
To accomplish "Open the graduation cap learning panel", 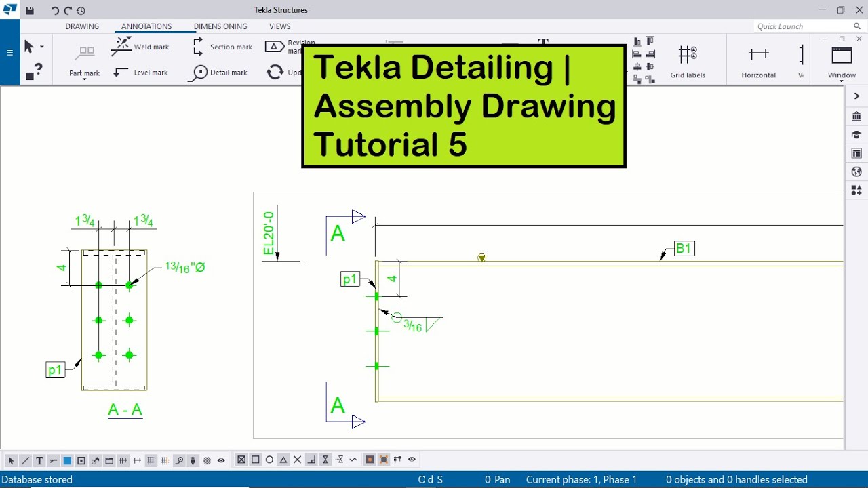I will click(856, 135).
